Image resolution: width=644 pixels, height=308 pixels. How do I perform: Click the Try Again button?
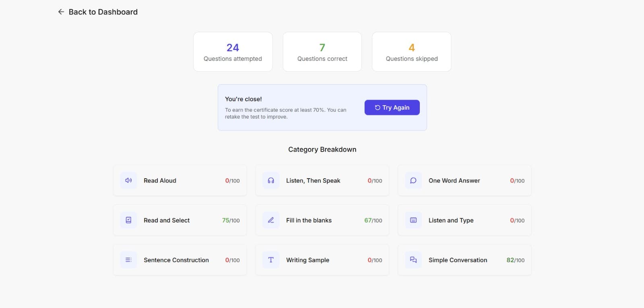[x=392, y=108]
